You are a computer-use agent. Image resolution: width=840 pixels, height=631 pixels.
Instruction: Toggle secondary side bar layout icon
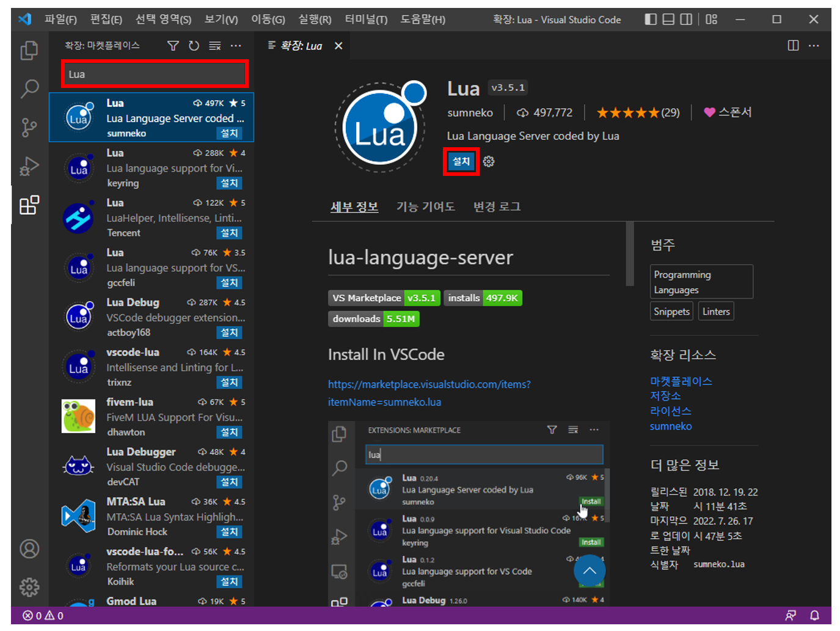click(x=686, y=20)
